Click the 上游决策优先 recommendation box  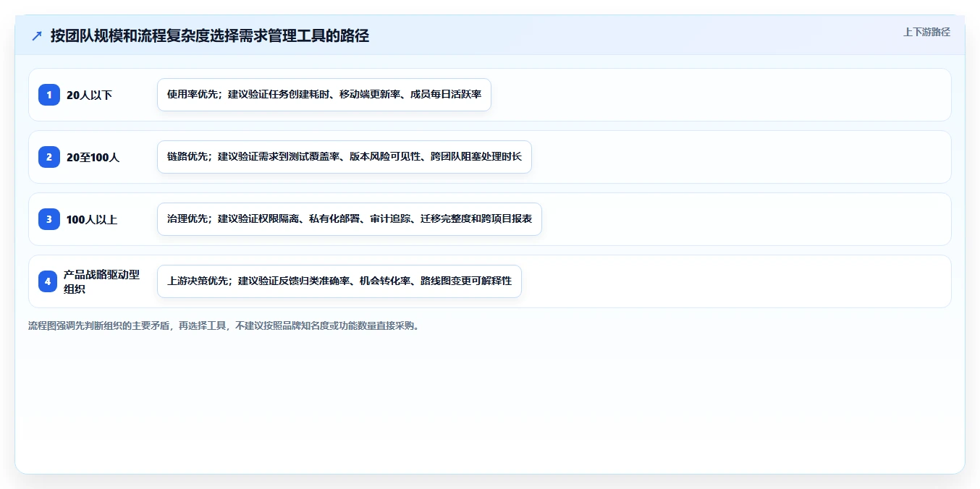pos(339,281)
